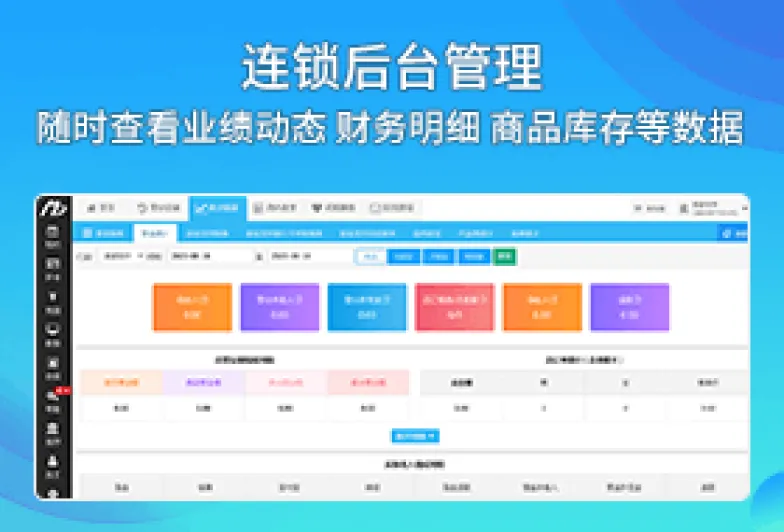Image resolution: width=784 pixels, height=532 pixels.
Task: Click the white outlined button before the blue buttons
Action: pos(370,256)
